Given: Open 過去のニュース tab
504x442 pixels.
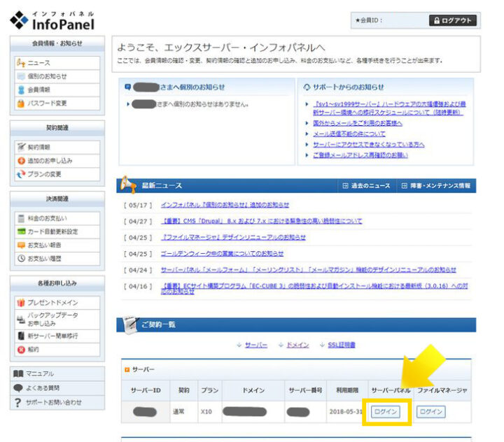Looking at the screenshot, I should pyautogui.click(x=367, y=185).
